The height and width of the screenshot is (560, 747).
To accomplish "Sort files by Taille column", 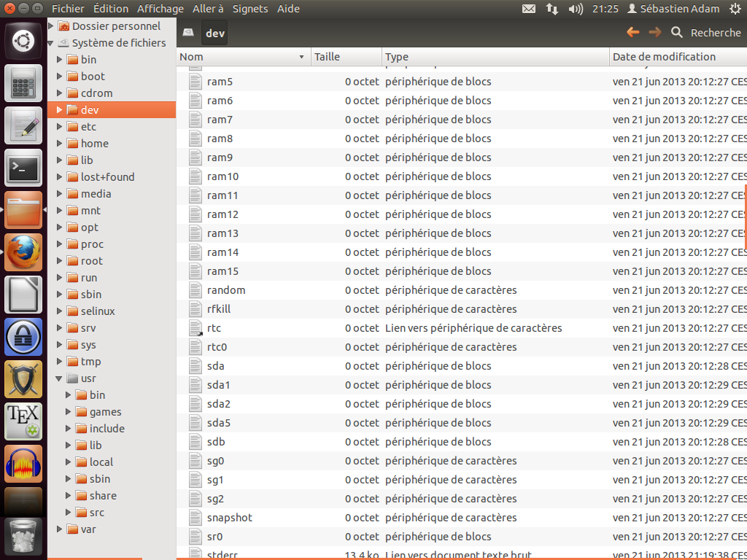I will (x=327, y=57).
